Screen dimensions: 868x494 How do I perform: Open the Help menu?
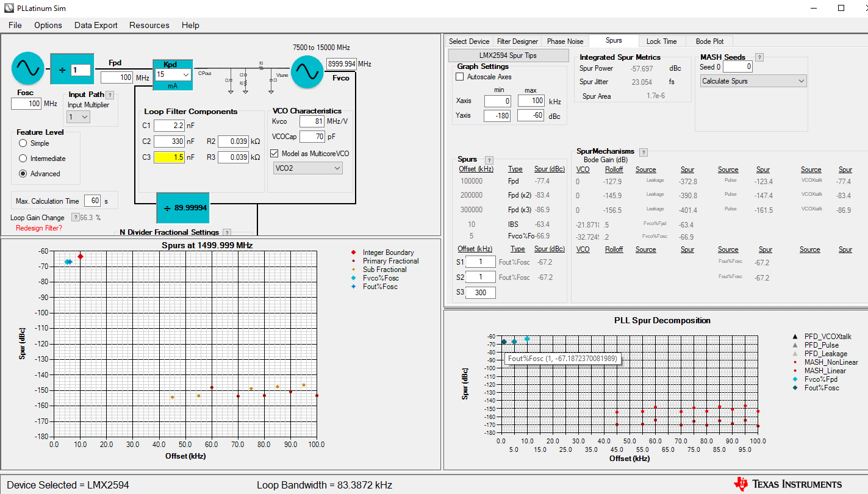[x=190, y=25]
